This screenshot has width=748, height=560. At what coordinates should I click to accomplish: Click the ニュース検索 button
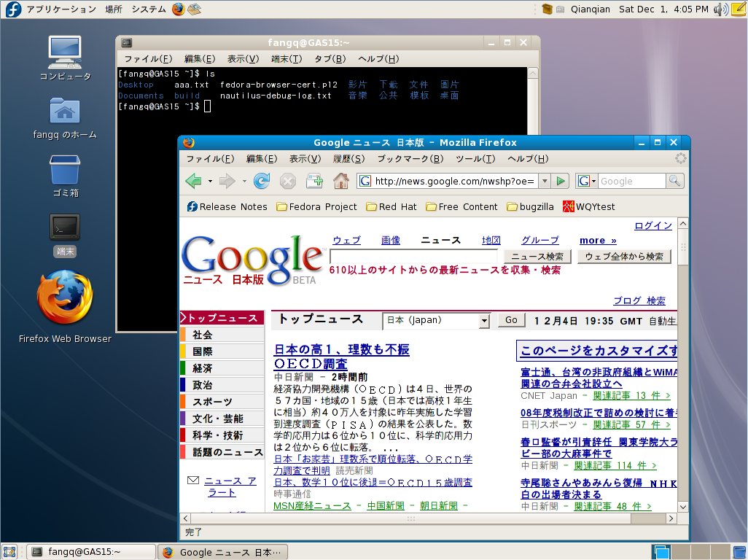pyautogui.click(x=537, y=257)
